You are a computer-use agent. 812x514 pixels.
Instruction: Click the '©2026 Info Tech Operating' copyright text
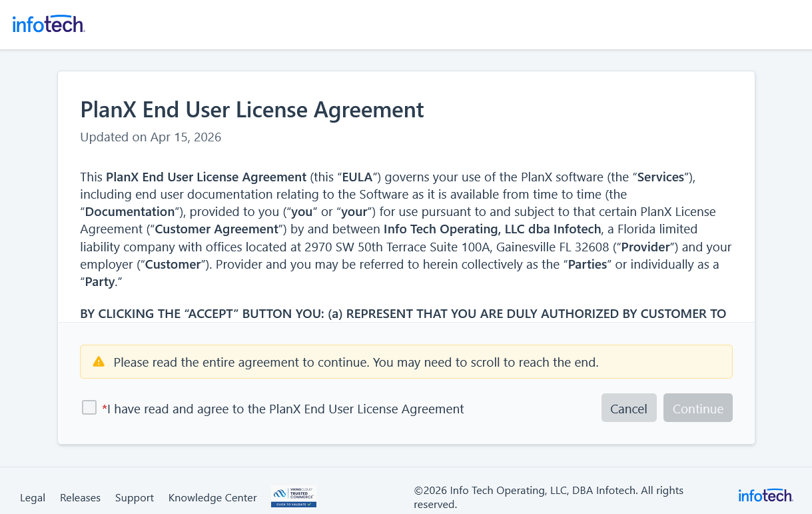[x=549, y=497]
